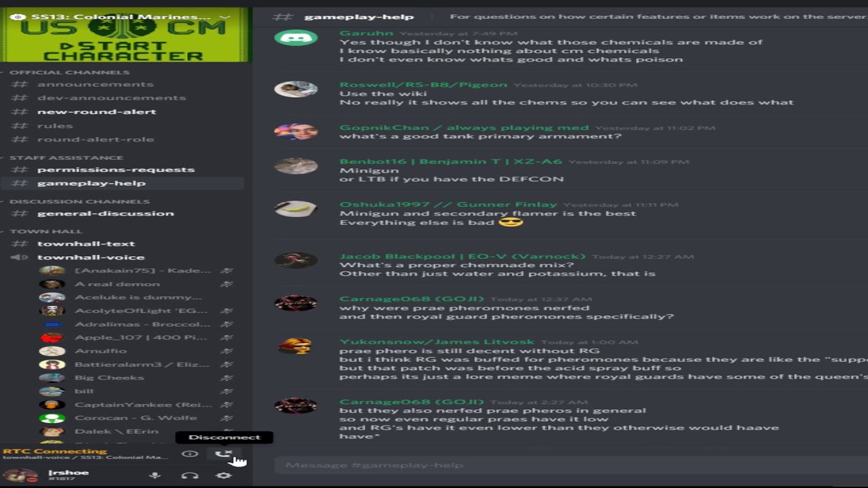Click Carnage068's avatar at 12:37 AM
This screenshot has width=868, height=488.
click(296, 303)
